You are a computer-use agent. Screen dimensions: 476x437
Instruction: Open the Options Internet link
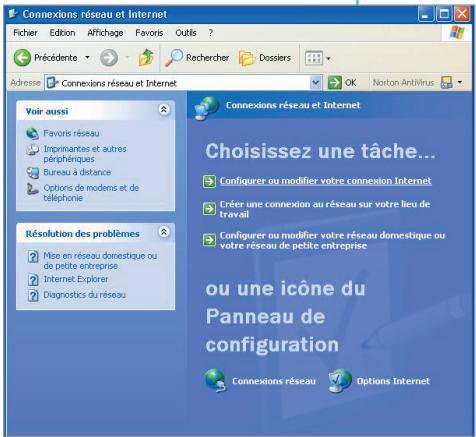point(393,381)
